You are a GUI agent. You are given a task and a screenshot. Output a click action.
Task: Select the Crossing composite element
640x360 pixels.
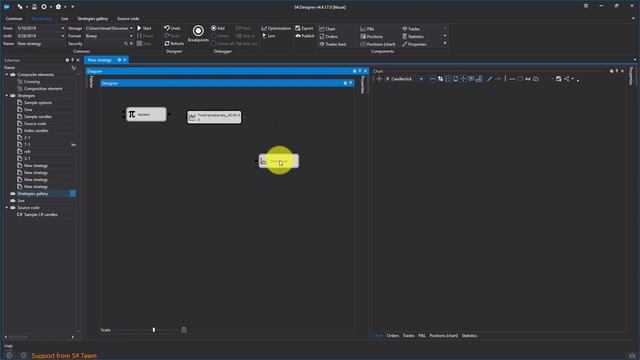(31, 82)
